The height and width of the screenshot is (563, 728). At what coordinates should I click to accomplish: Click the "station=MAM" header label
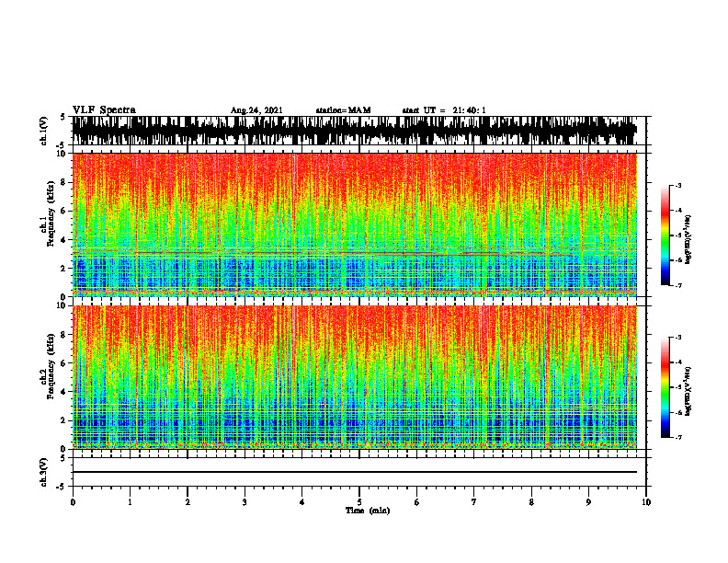coord(343,110)
